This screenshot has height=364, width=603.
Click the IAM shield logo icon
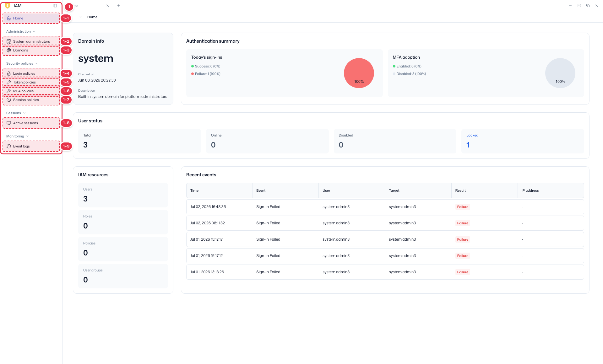[8, 6]
